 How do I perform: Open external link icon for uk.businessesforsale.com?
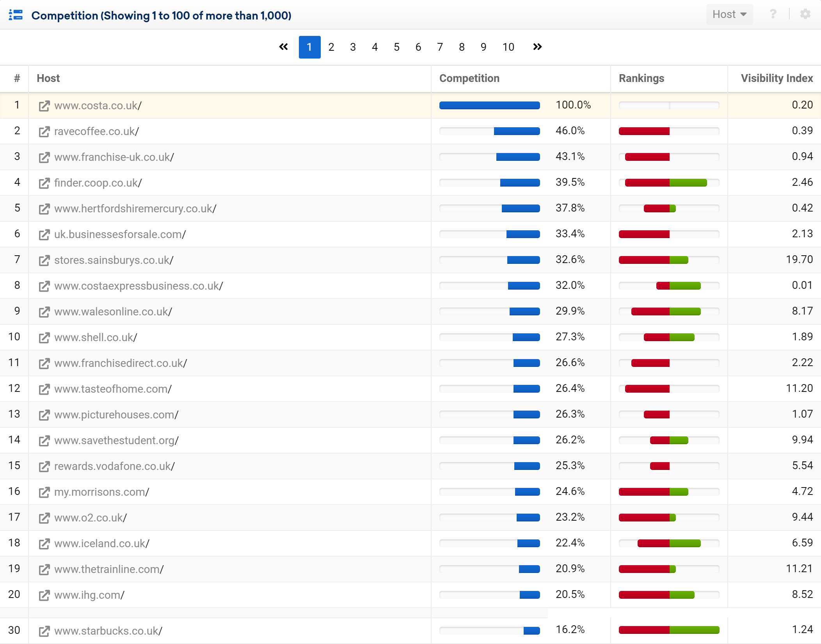tap(44, 235)
